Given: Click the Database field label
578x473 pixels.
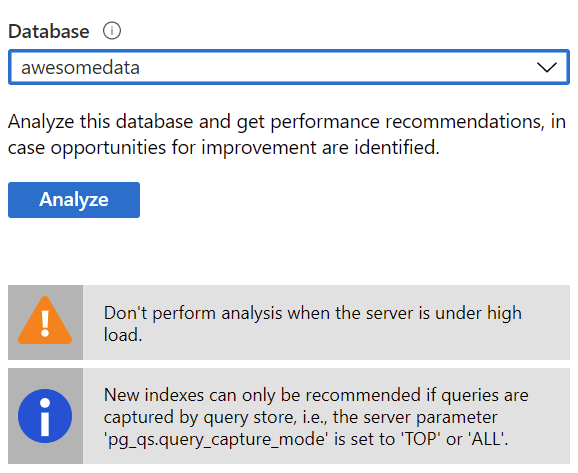Looking at the screenshot, I should [x=49, y=31].
